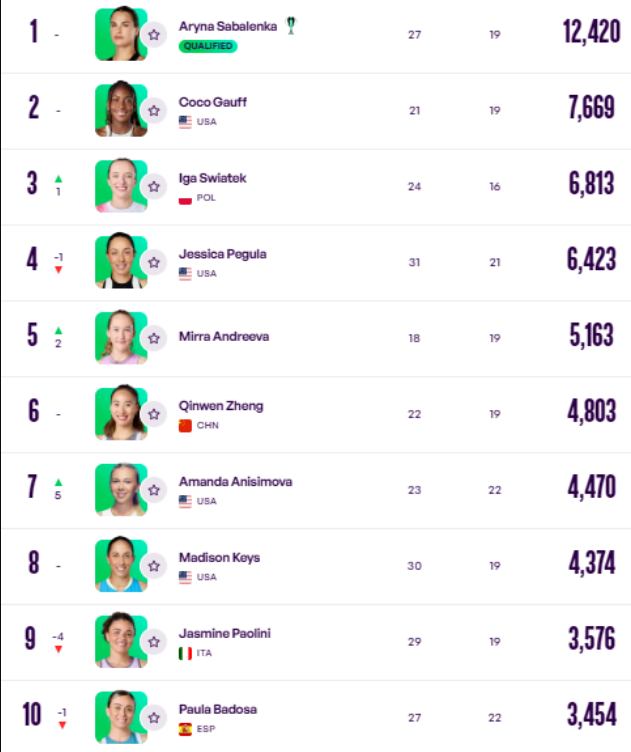The image size is (631, 752).
Task: Click Amanda Anisimova's name
Action: pos(235,482)
